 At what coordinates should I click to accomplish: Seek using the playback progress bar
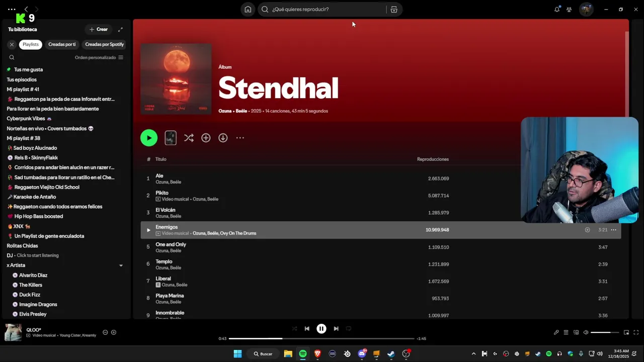coord(321,338)
